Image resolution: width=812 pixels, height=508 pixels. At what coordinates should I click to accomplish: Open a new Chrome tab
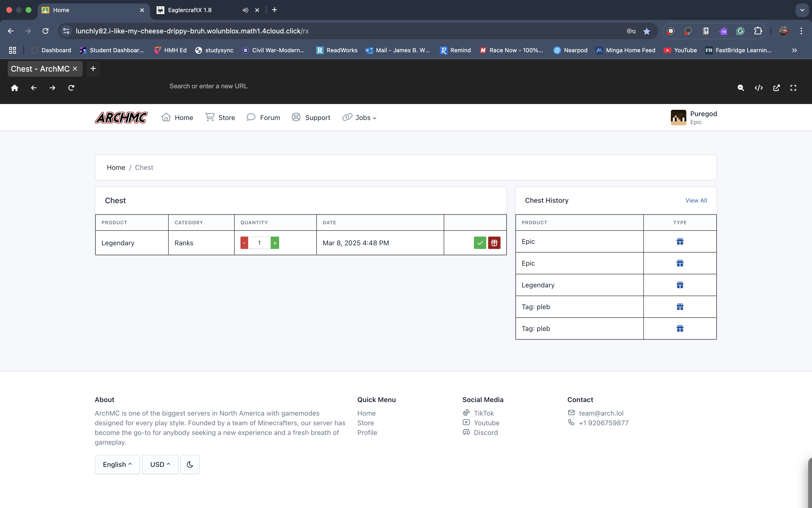click(275, 10)
